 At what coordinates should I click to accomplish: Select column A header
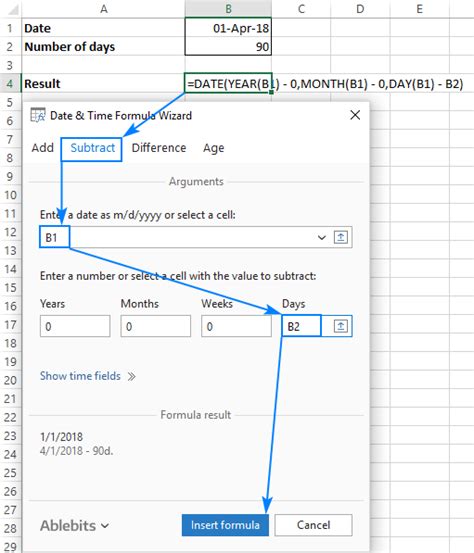point(103,9)
